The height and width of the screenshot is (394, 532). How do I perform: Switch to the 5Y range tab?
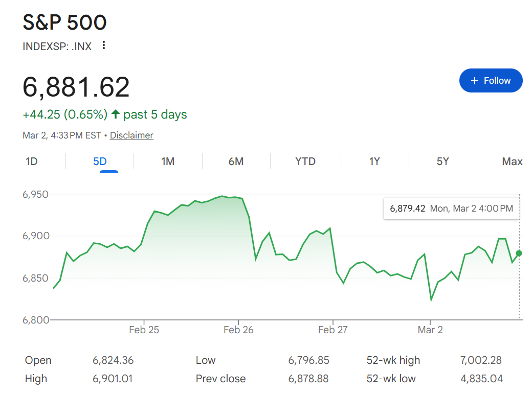(442, 161)
